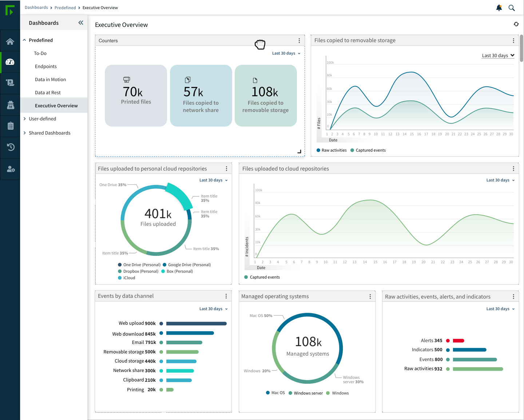Open the Home icon in the sidebar
Screen dimensions: 524x420
pyautogui.click(x=10, y=41)
